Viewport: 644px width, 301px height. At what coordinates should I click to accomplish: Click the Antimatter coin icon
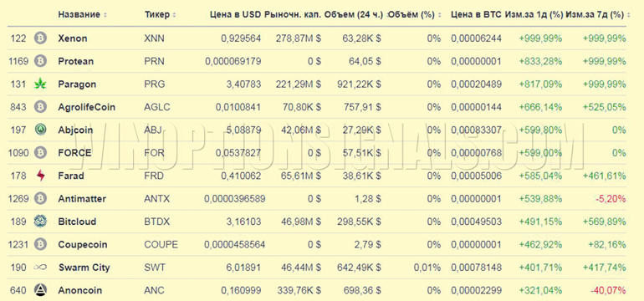40,199
